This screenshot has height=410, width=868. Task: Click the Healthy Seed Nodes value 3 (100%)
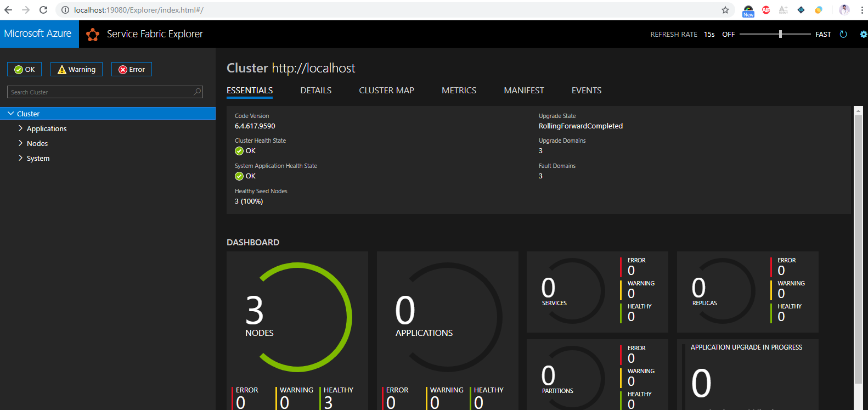(249, 201)
